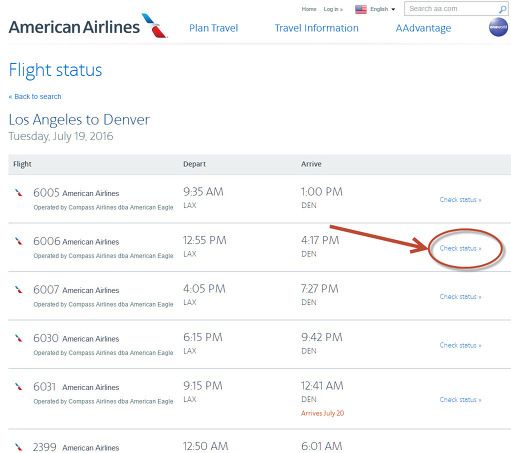Check status of flight 6005
Screen dimensions: 511x453
[460, 200]
